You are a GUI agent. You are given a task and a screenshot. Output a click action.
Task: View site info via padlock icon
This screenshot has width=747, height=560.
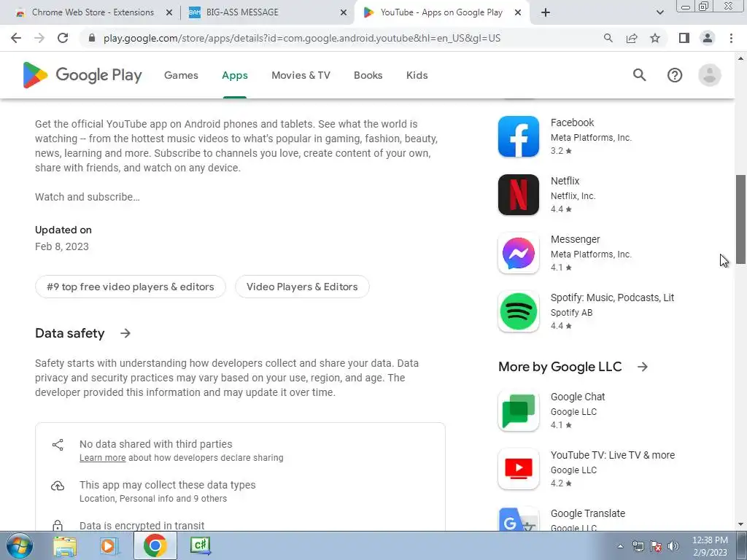93,38
